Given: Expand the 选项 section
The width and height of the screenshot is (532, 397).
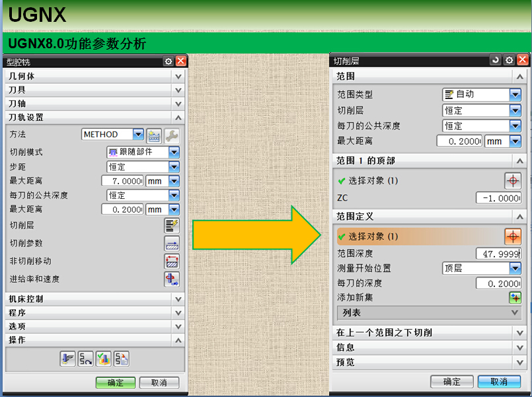Looking at the screenshot, I should [x=178, y=326].
